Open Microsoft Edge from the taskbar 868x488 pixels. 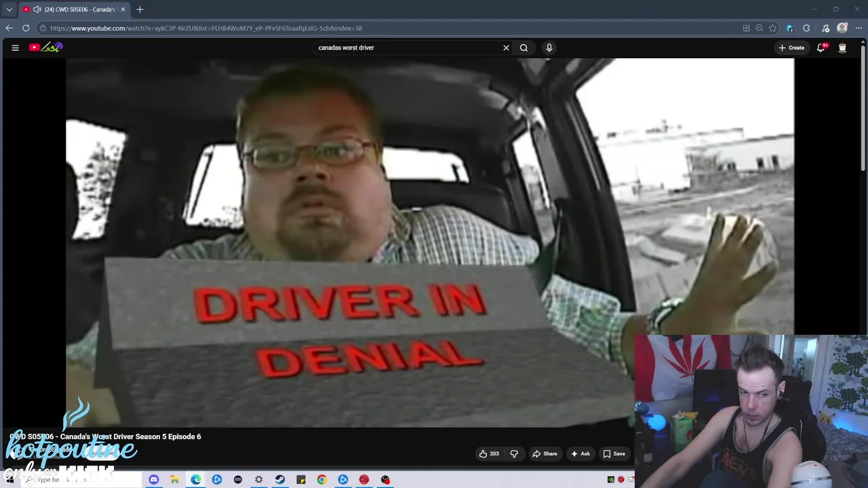tap(195, 480)
